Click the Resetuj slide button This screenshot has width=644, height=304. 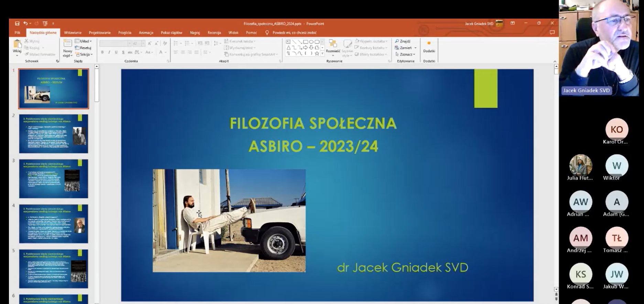click(x=84, y=48)
